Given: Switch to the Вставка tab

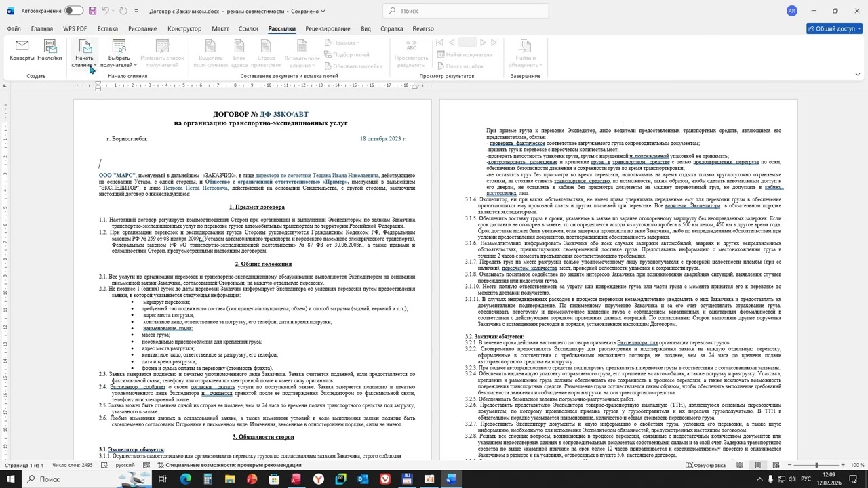Looking at the screenshot, I should click(x=108, y=29).
